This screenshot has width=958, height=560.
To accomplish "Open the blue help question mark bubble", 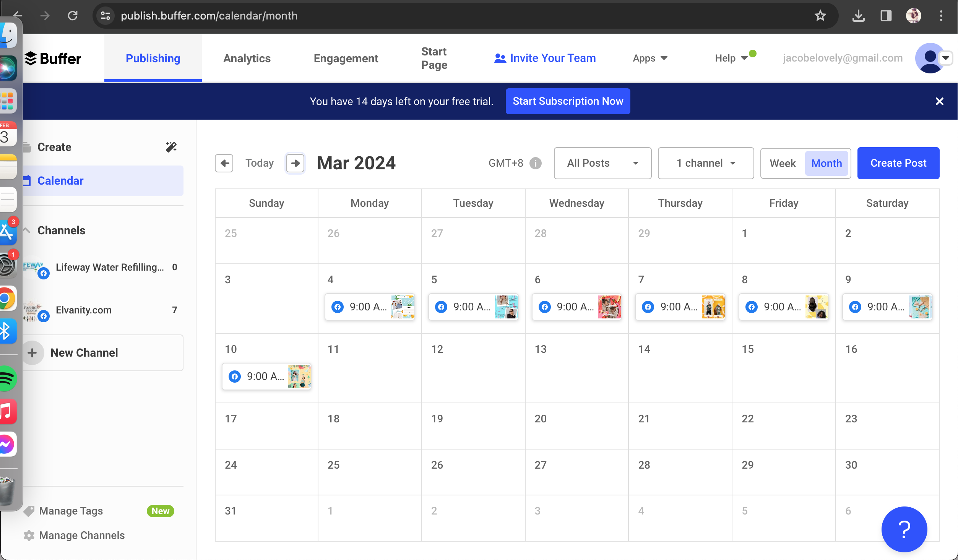I will (x=904, y=529).
